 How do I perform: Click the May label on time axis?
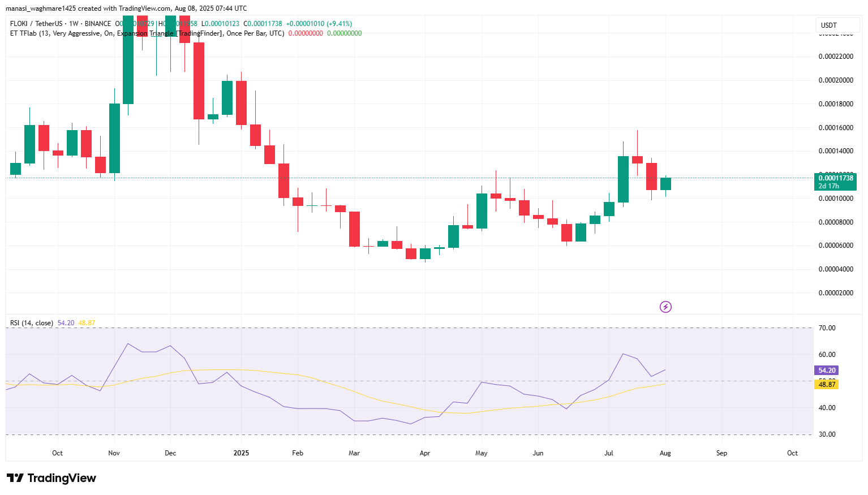[482, 453]
